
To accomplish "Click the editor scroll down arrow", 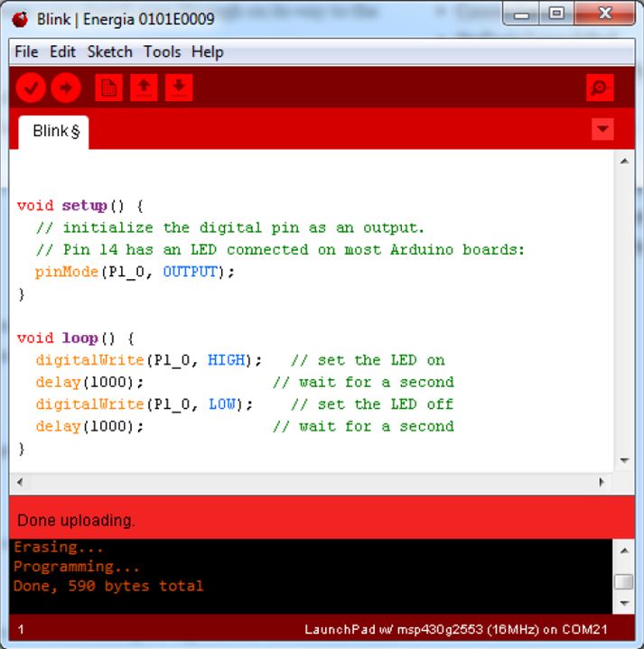I will (624, 460).
